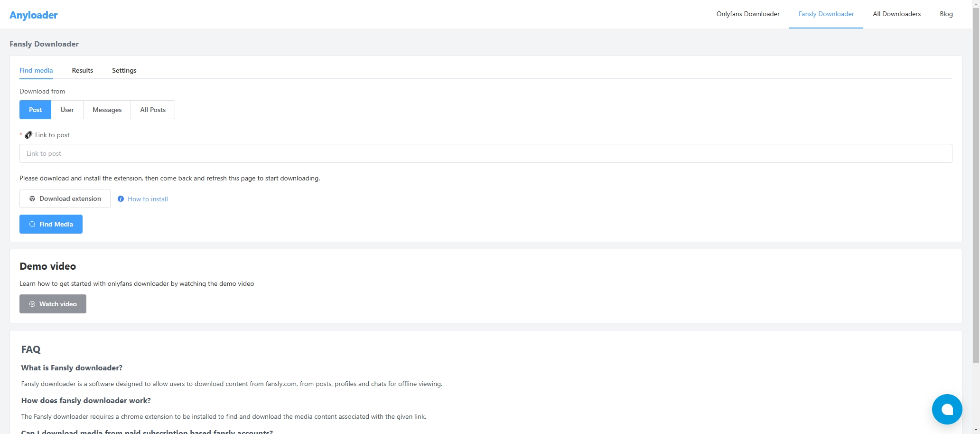The image size is (980, 434).
Task: Go to the Blog page
Action: 946,14
